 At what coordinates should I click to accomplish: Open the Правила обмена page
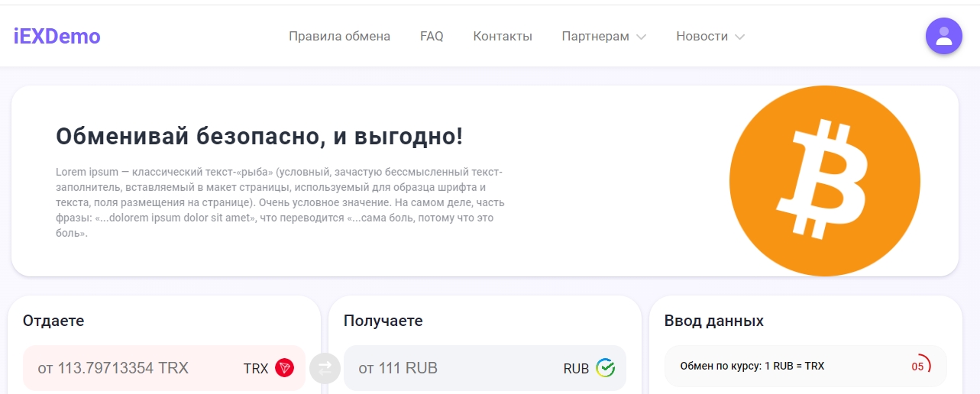click(339, 36)
